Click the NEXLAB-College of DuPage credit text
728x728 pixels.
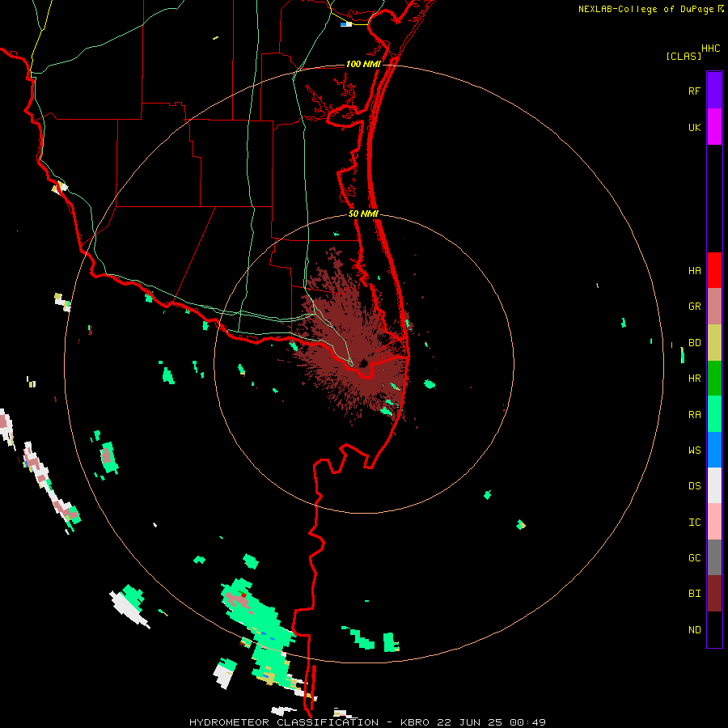645,9
